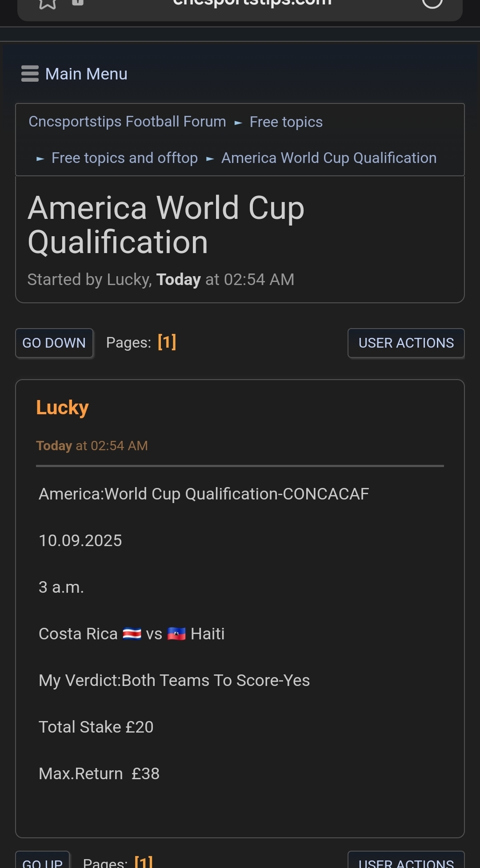Tap the reload icon in address bar

432,3
